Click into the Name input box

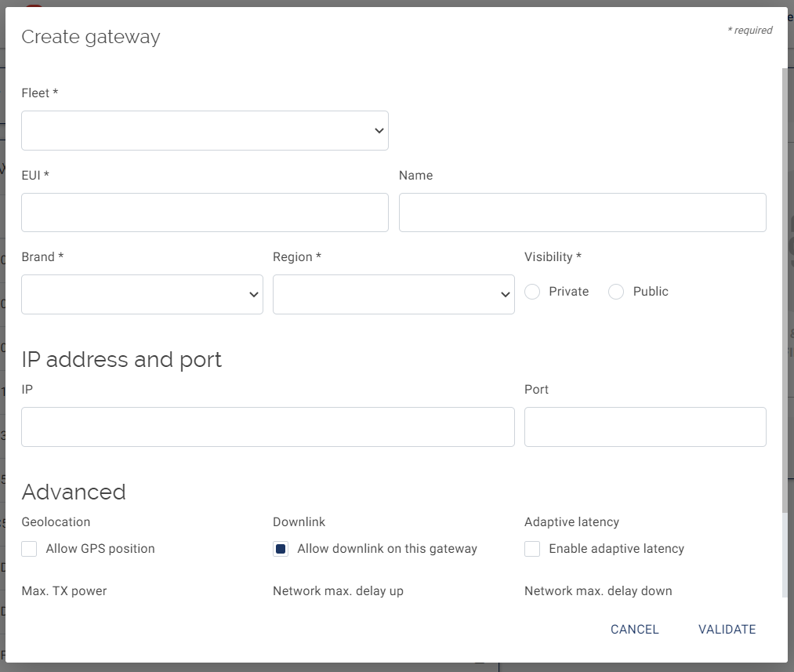click(x=582, y=212)
